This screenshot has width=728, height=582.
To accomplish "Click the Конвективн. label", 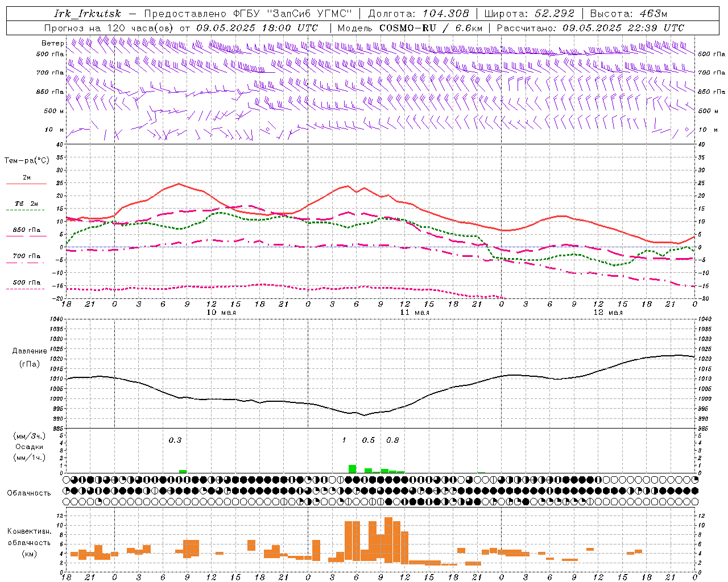I will (x=29, y=531).
